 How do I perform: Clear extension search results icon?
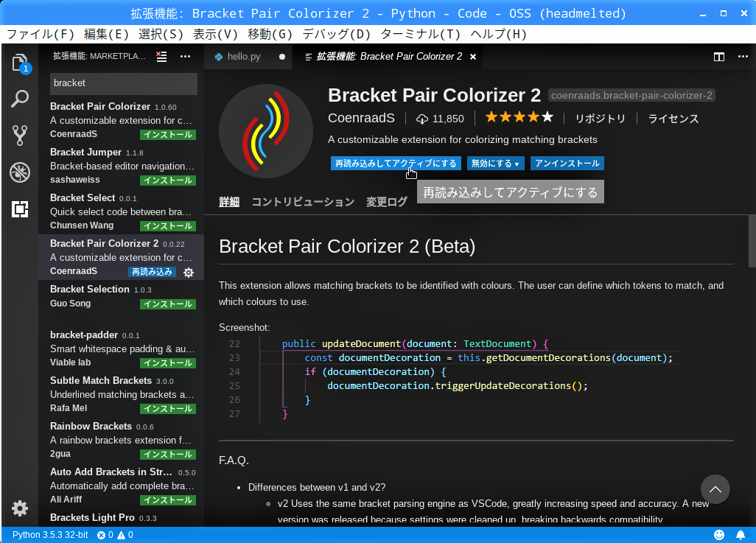(161, 57)
